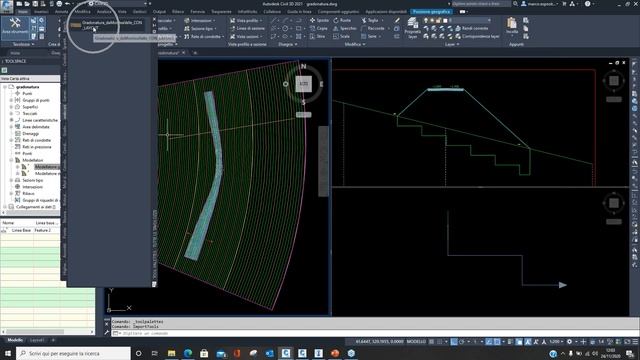The height and width of the screenshot is (360, 640).
Task: Select the Taglia trim tool
Action: [371, 20]
